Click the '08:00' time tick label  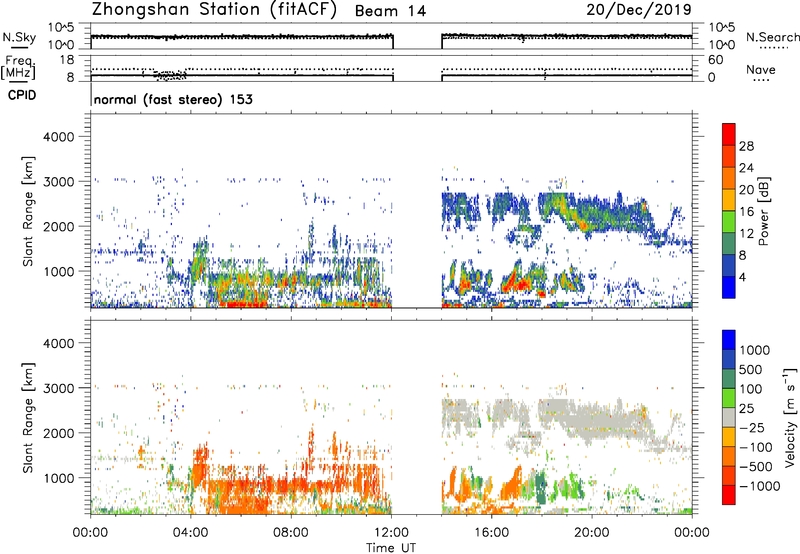(x=291, y=533)
